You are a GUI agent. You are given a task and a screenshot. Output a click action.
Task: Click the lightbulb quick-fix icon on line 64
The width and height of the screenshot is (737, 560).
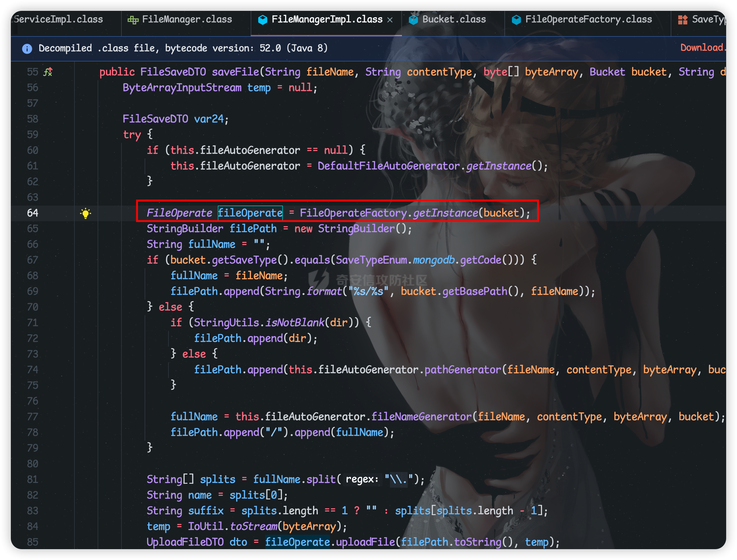tap(86, 213)
